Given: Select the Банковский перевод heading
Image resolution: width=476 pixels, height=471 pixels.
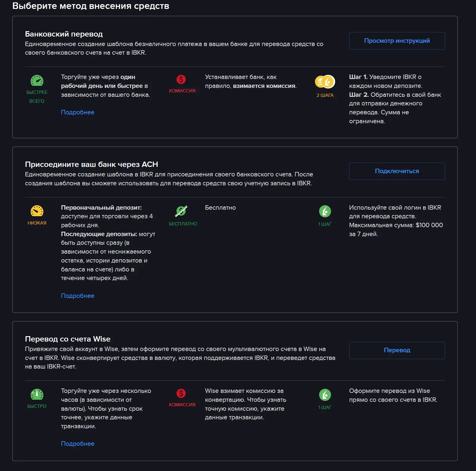Looking at the screenshot, I should tap(64, 34).
